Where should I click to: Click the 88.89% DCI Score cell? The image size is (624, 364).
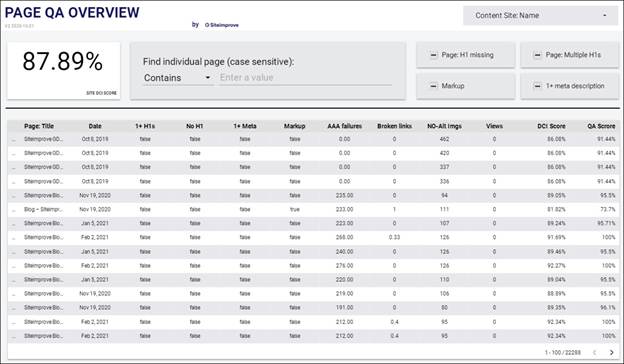(x=556, y=294)
